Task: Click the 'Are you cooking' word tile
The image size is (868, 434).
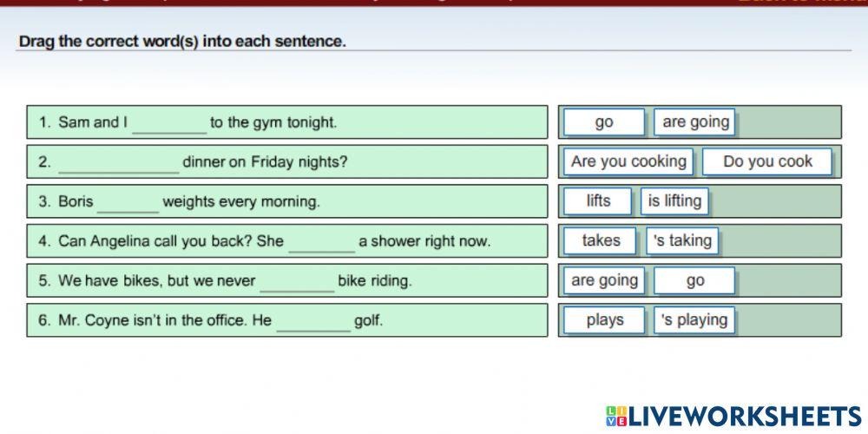Action: click(x=628, y=161)
